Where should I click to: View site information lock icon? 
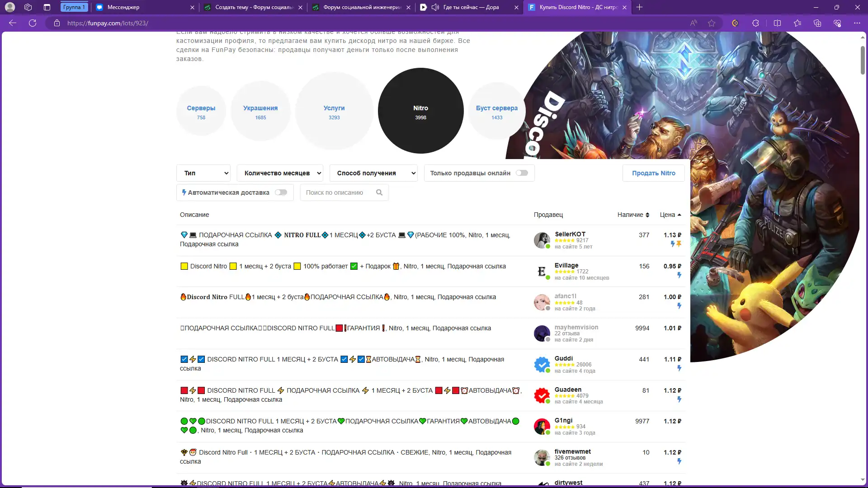tap(57, 23)
